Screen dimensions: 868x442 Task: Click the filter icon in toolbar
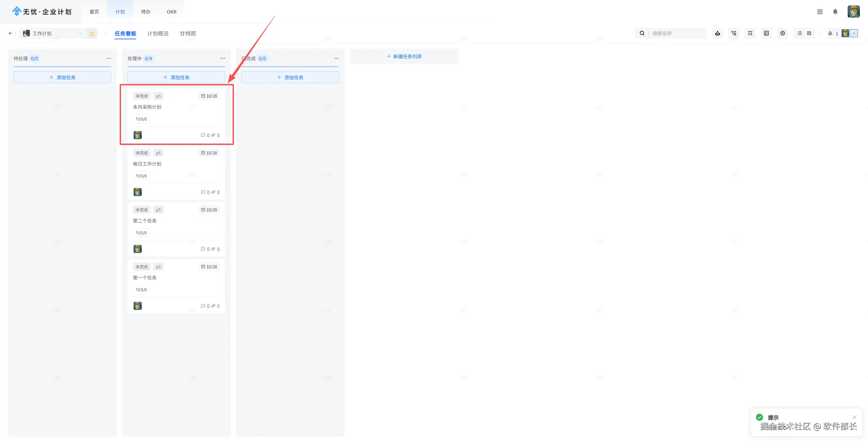click(x=734, y=33)
